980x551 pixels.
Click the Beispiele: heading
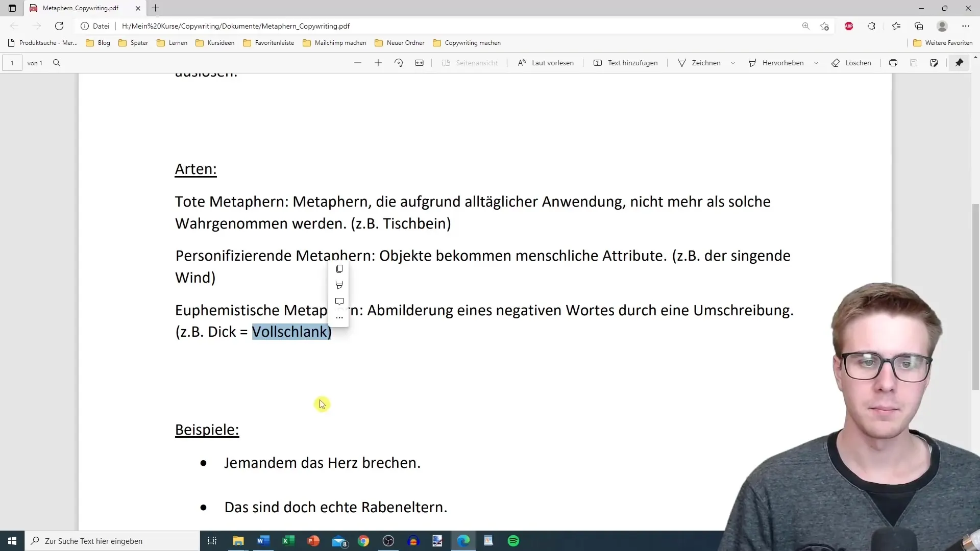[207, 430]
